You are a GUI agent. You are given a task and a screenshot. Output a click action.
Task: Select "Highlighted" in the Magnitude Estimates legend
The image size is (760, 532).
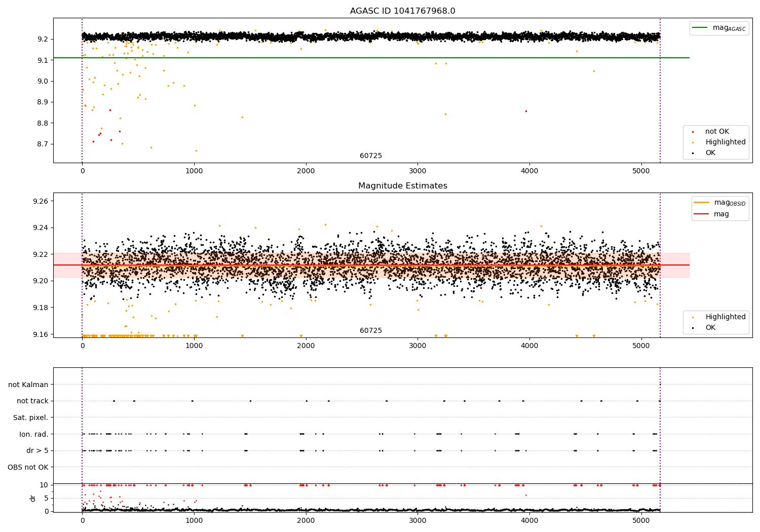click(x=726, y=317)
